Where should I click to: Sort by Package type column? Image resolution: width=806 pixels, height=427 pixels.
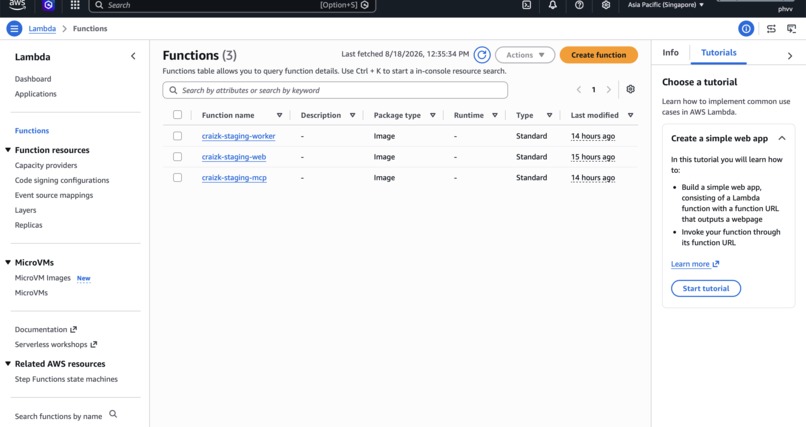pos(433,116)
